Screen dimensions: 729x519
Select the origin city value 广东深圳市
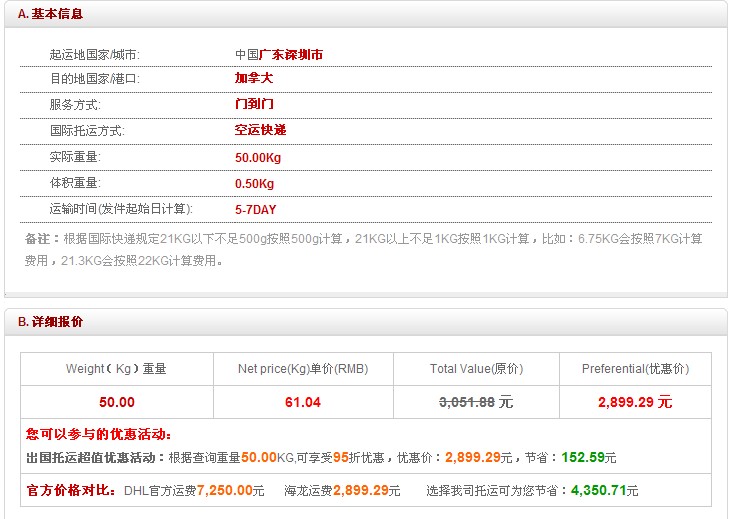coord(291,55)
